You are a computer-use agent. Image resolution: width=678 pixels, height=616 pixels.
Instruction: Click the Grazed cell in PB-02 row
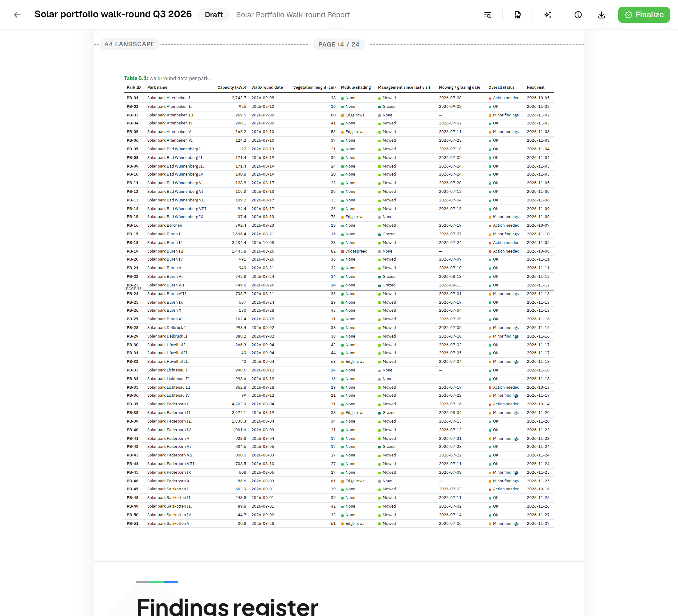[x=386, y=106]
